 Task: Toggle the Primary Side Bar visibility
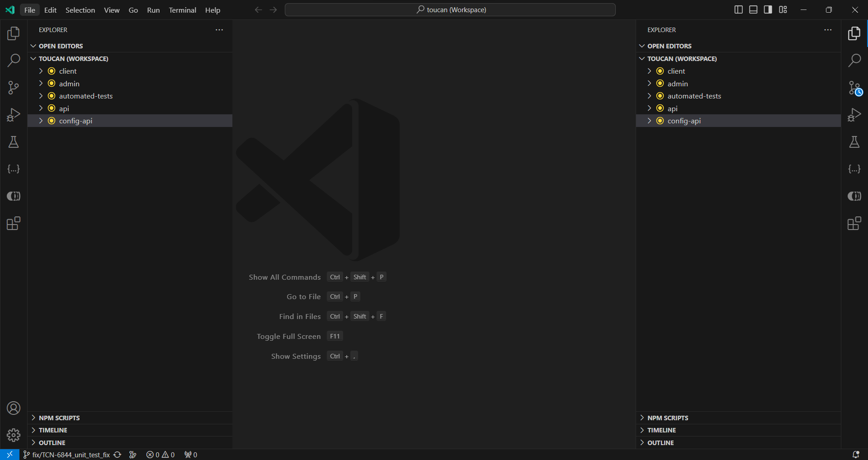738,9
